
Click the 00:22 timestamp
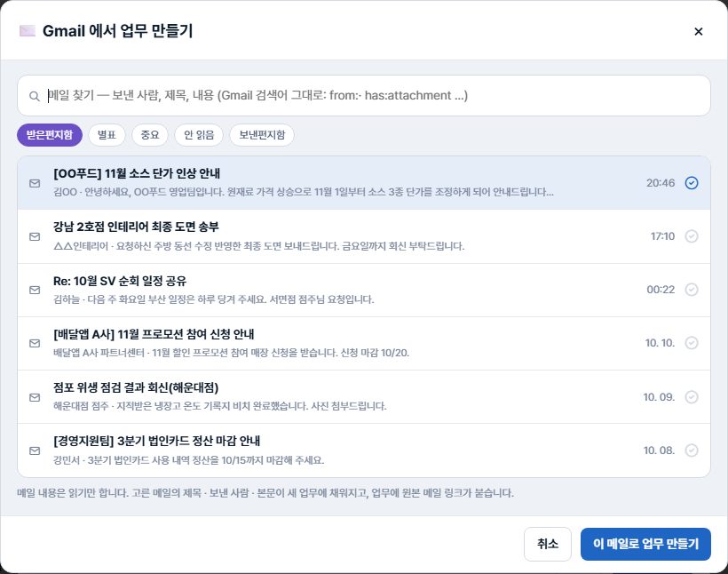(x=661, y=290)
